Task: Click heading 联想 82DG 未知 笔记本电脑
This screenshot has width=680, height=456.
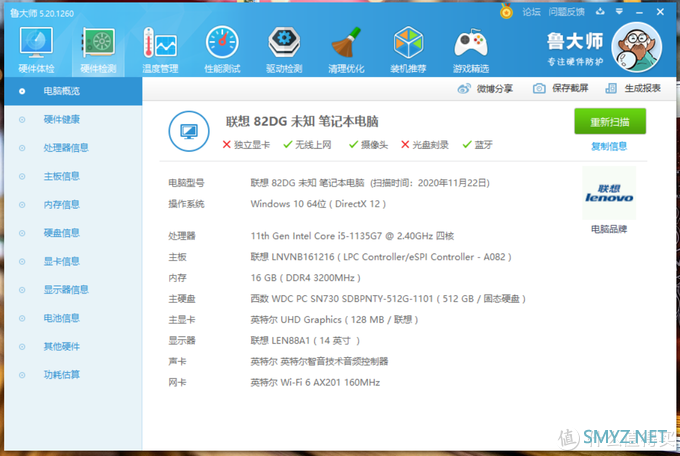Action: (302, 121)
